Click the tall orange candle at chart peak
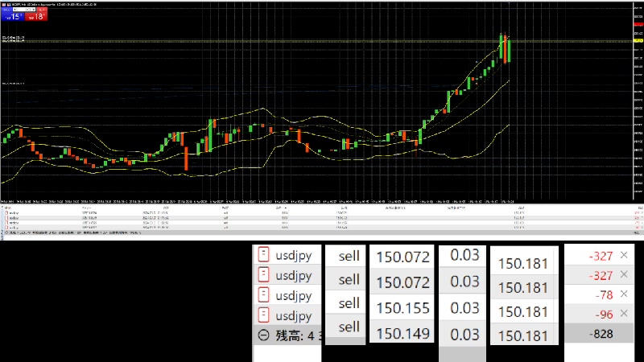This screenshot has width=644, height=362. coord(503,48)
